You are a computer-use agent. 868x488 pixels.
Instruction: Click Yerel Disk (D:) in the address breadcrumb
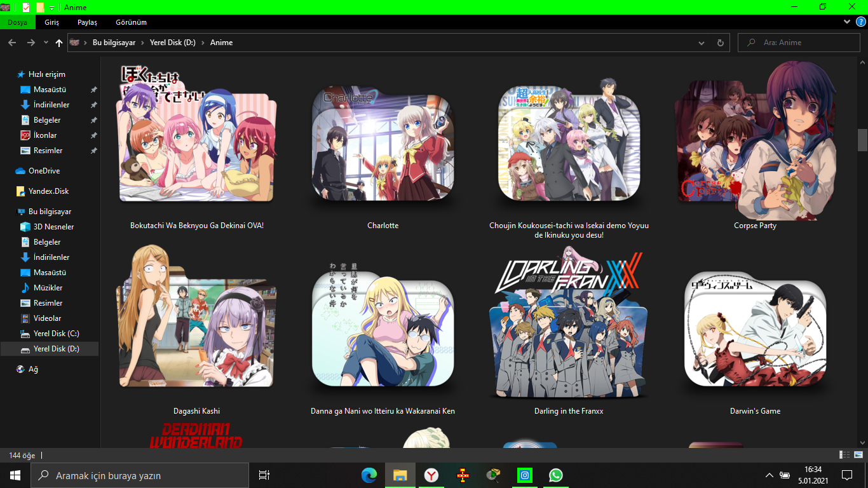173,43
